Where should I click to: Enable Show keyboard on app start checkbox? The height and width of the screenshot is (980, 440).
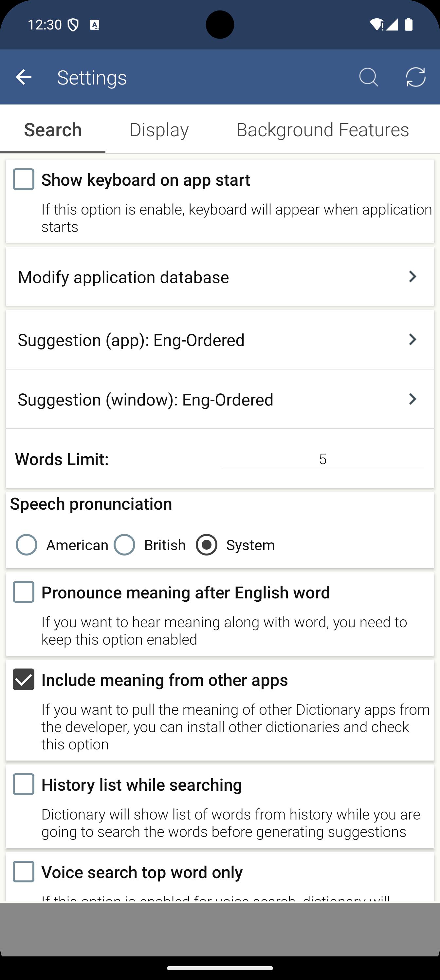(x=24, y=179)
